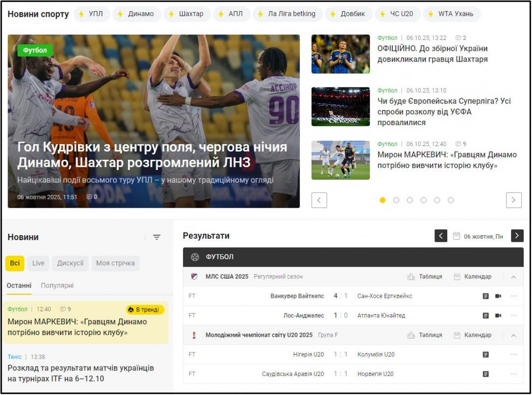Open more options for Нігерія U20 match
Image resolution: width=532 pixels, height=395 pixels.
[x=513, y=355]
